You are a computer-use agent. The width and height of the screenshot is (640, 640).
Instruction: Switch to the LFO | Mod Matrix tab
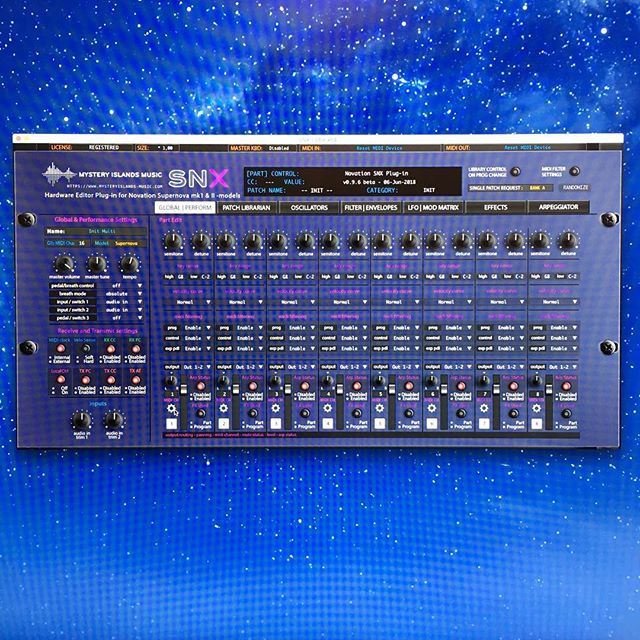(x=433, y=208)
